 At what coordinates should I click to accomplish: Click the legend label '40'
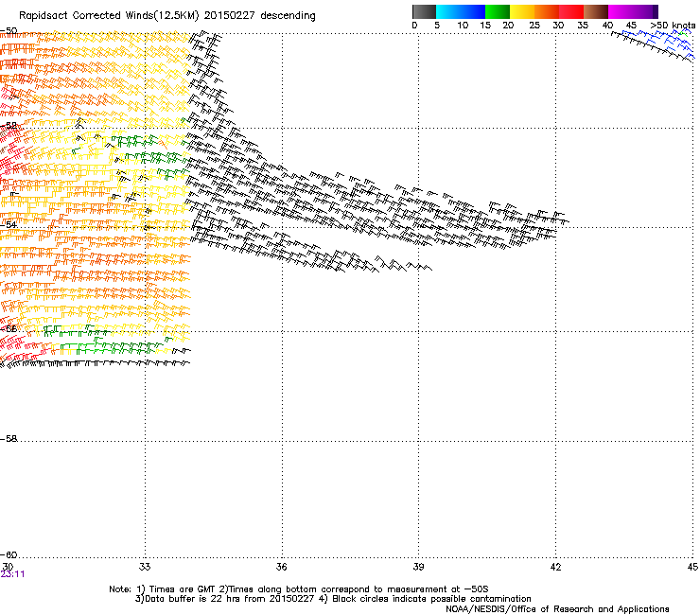pyautogui.click(x=607, y=26)
